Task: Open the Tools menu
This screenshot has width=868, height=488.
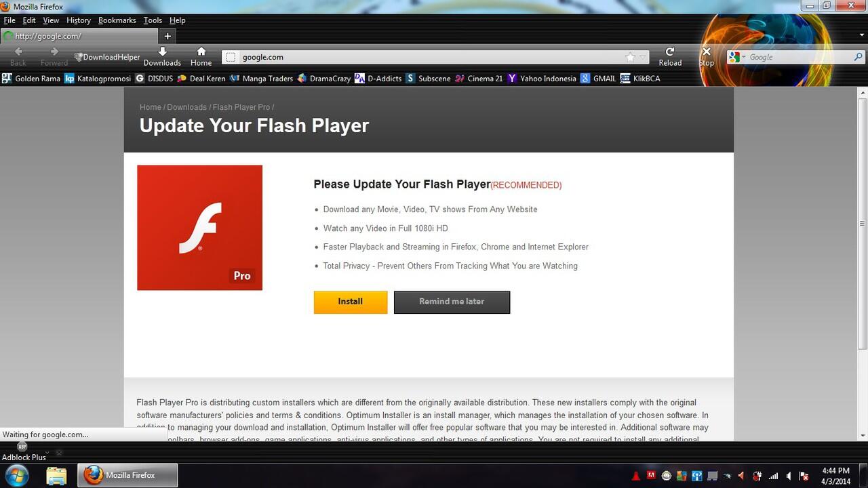Action: point(153,20)
